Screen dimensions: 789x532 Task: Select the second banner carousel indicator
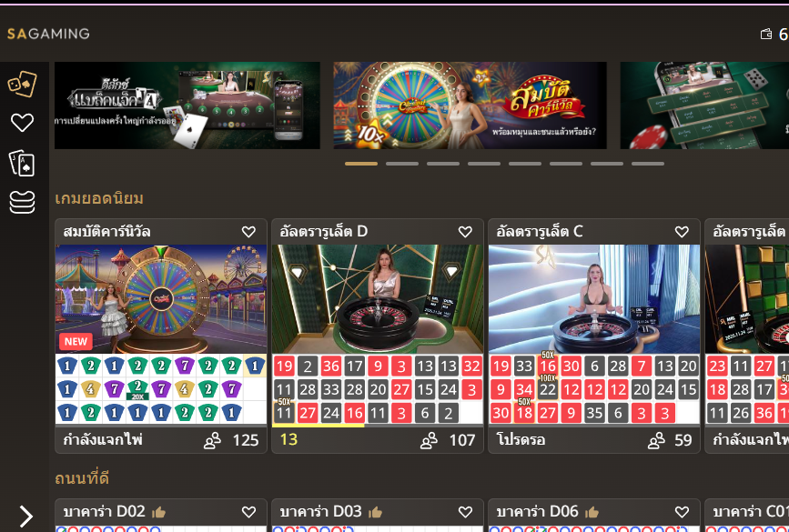pyautogui.click(x=402, y=164)
